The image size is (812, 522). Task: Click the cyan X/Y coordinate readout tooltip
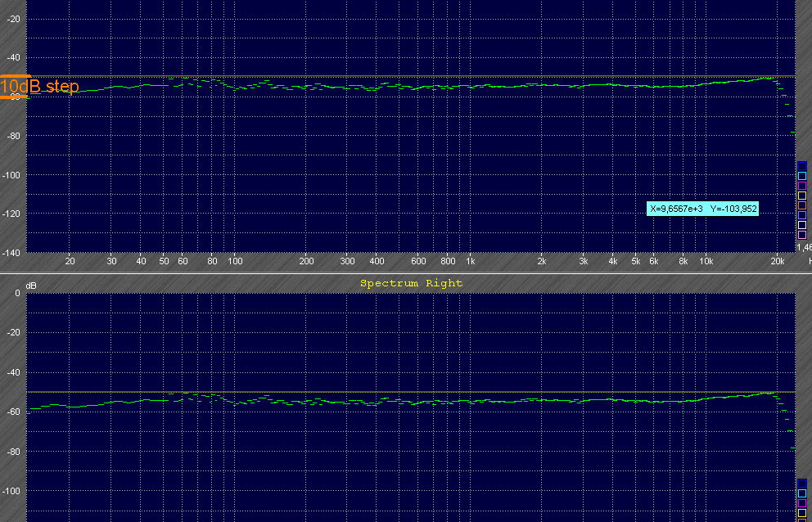(703, 209)
